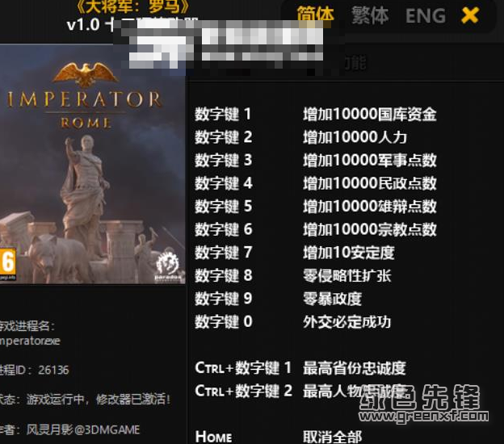Click the Imperator Rome cover image
The width and height of the screenshot is (504, 444).
coord(93,164)
